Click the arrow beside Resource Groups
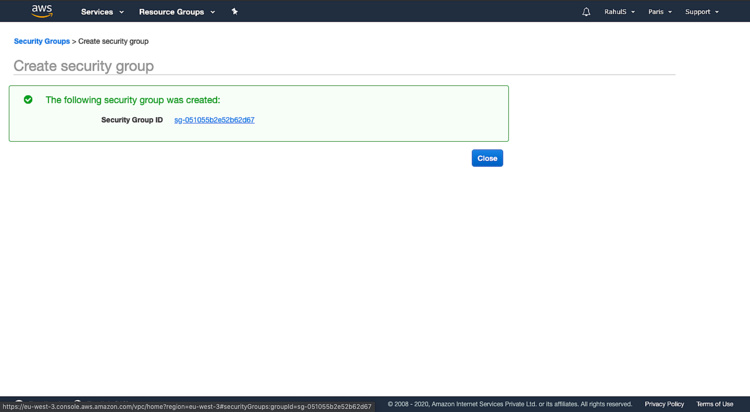750x412 pixels. [x=213, y=12]
